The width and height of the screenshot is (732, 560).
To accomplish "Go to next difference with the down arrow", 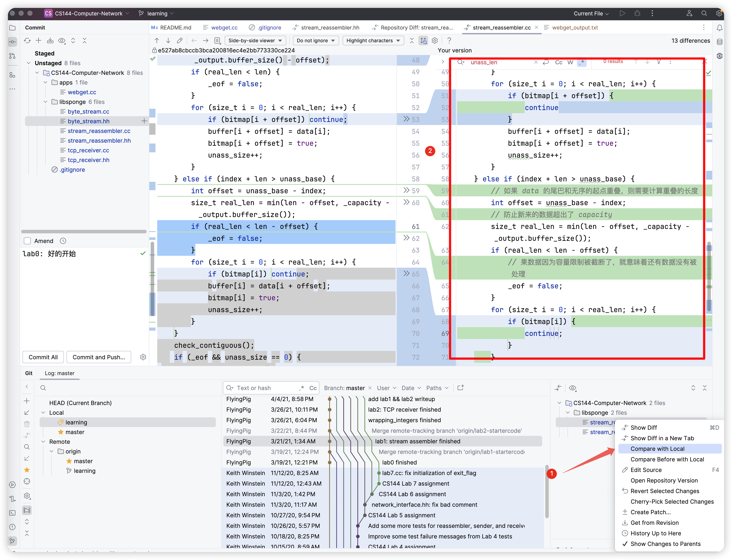I will tap(168, 41).
